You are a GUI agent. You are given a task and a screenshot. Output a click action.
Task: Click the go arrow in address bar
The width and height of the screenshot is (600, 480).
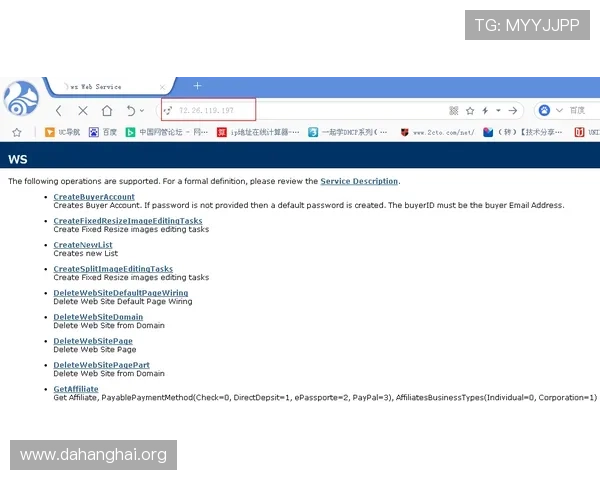pos(512,110)
